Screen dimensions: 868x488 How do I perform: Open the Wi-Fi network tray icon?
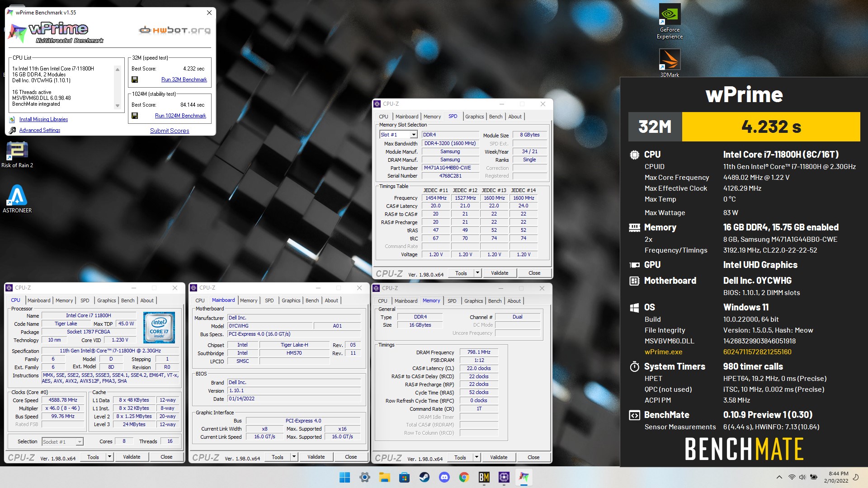pyautogui.click(x=792, y=477)
